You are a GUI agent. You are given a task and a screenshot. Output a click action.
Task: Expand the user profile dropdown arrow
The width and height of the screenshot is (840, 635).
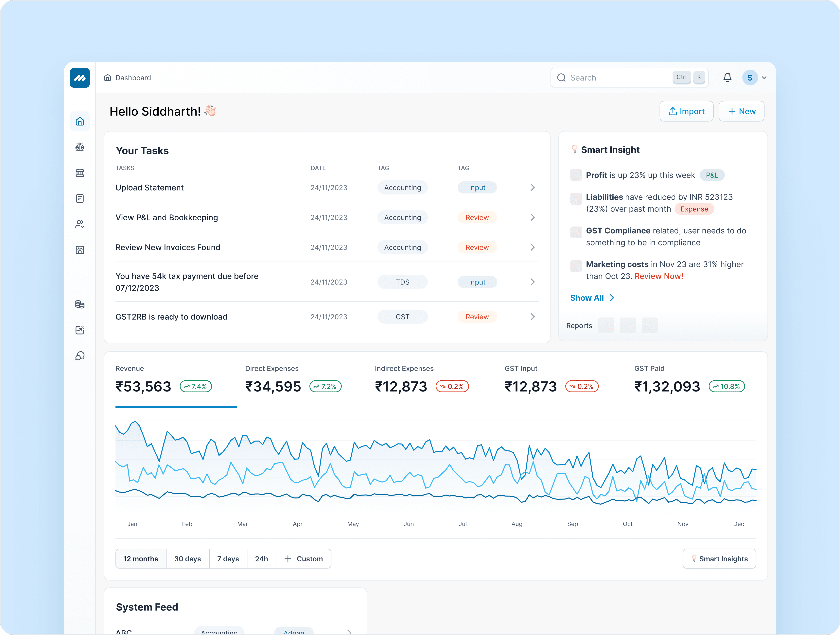[x=764, y=78]
